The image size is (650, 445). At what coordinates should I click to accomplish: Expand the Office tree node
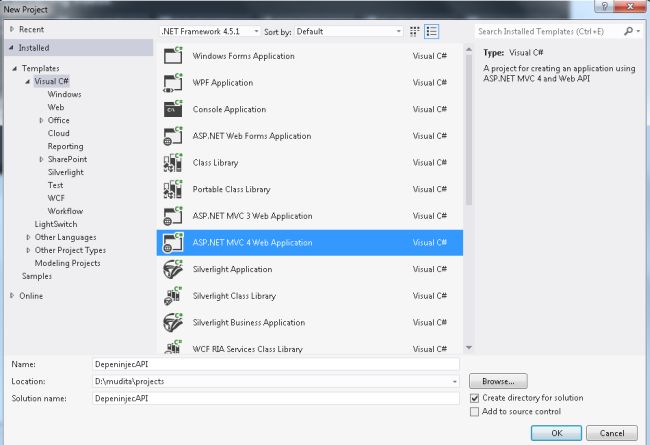[x=41, y=120]
